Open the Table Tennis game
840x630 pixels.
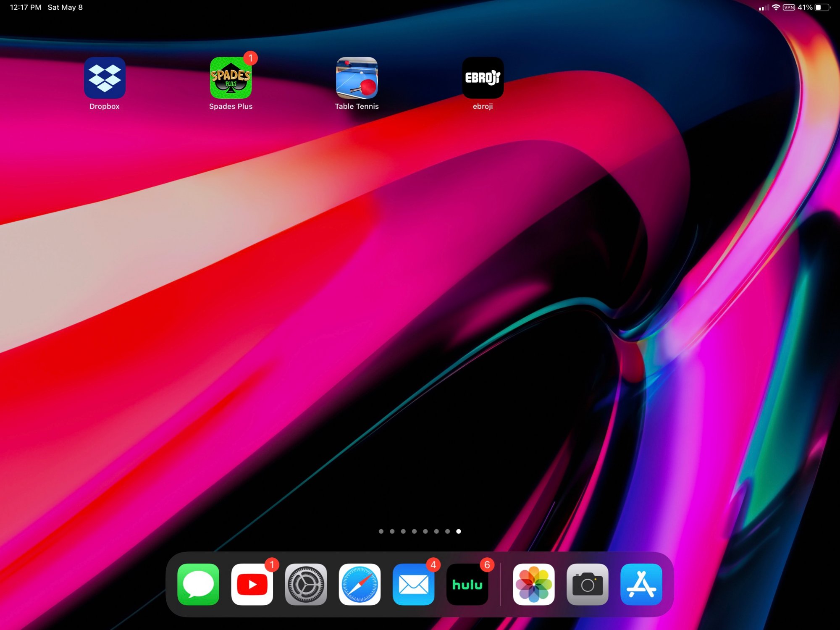[x=357, y=78]
